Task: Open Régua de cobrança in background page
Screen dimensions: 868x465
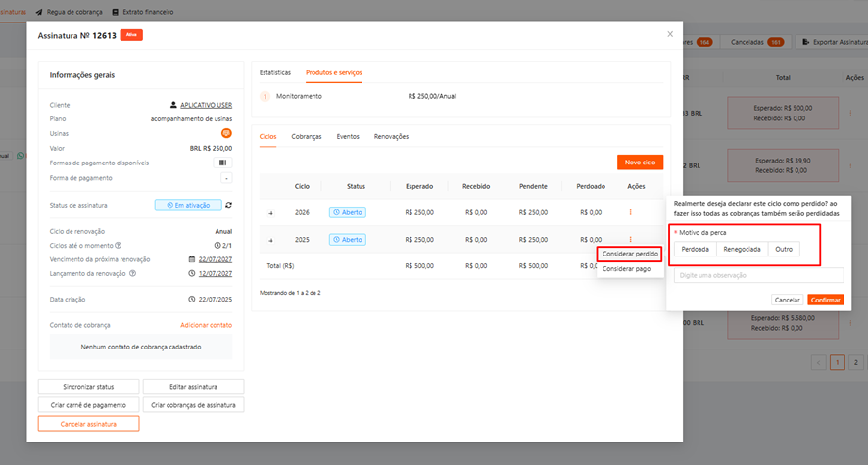Action: point(70,12)
